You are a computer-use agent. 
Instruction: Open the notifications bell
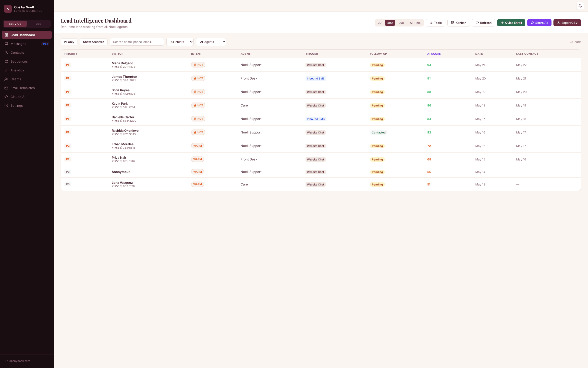click(x=580, y=6)
